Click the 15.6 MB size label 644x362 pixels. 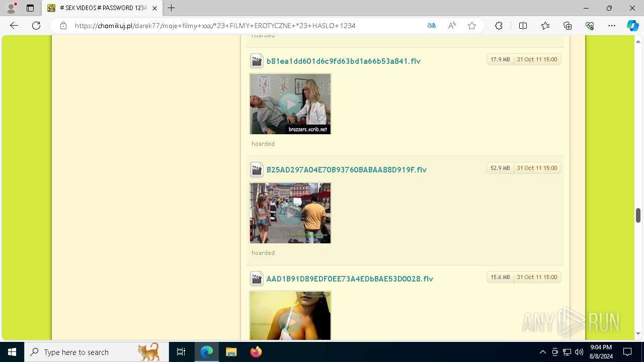click(500, 277)
